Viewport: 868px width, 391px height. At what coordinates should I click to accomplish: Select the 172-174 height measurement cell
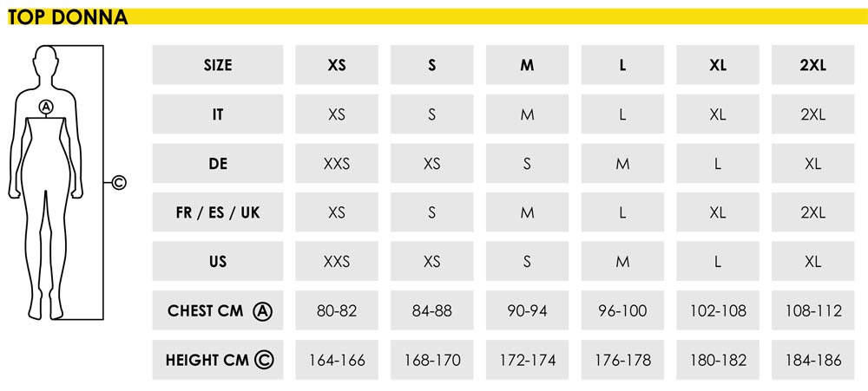tap(527, 360)
